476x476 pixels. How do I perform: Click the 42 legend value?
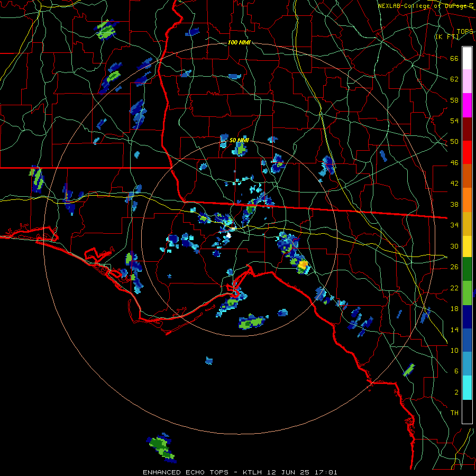point(454,184)
